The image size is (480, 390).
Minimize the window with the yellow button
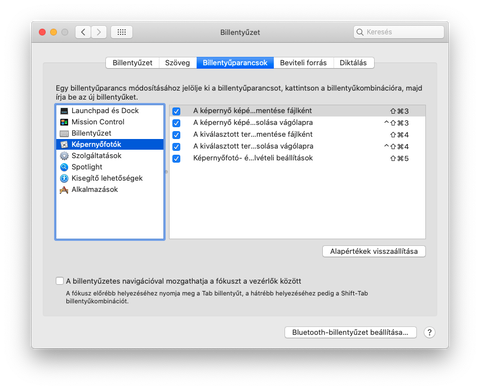[x=53, y=32]
